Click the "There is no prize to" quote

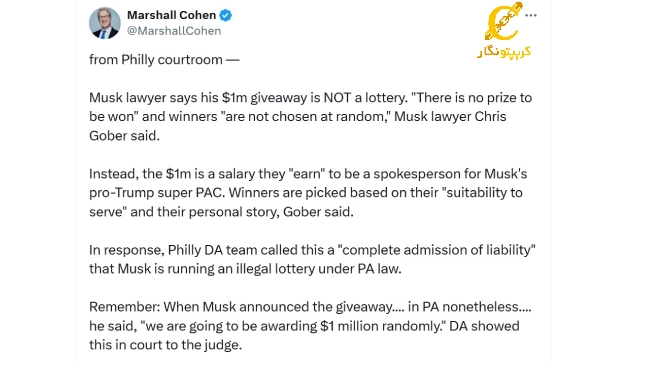point(471,98)
